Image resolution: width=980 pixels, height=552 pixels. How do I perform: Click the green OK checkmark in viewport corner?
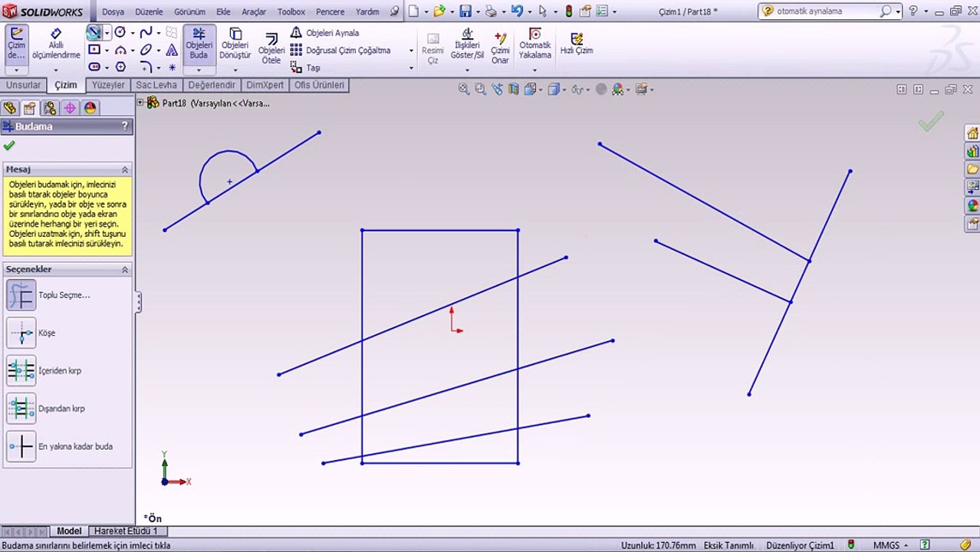930,122
